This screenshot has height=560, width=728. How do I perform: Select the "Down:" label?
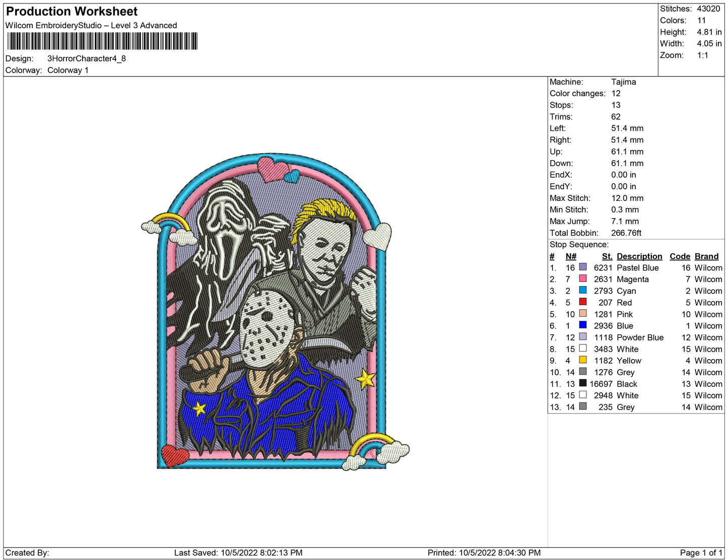pyautogui.click(x=561, y=163)
